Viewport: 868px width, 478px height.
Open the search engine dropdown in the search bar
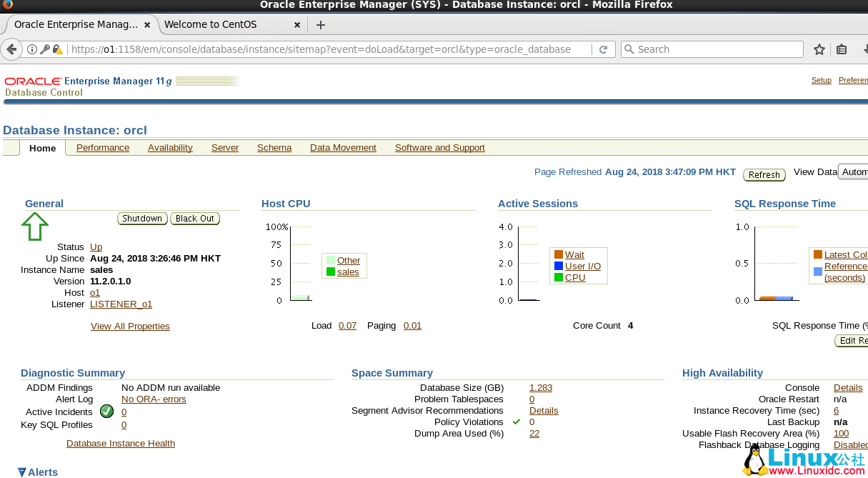pos(629,49)
